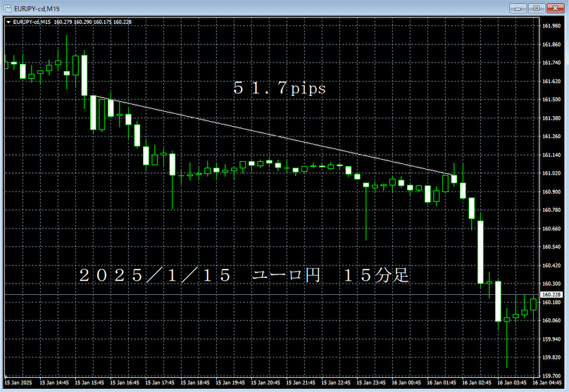Click price scale value 161.620
This screenshot has height=392, width=569.
click(551, 81)
